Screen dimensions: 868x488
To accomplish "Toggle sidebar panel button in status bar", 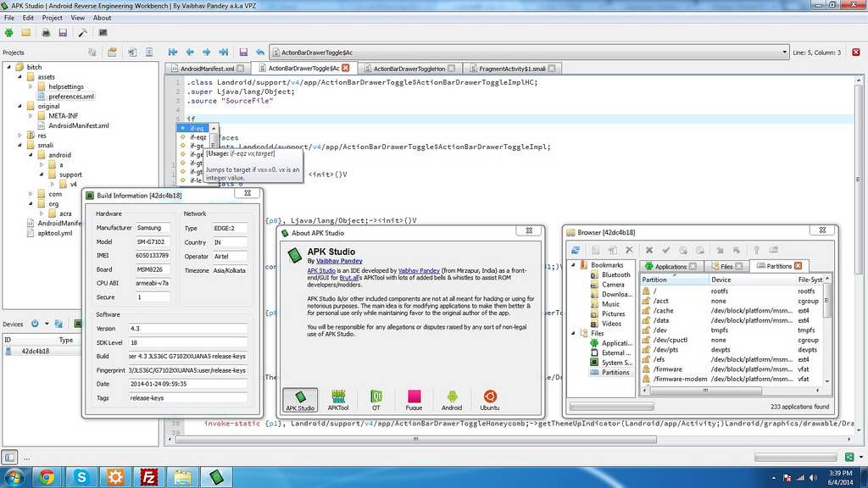I will pyautogui.click(x=9, y=457).
